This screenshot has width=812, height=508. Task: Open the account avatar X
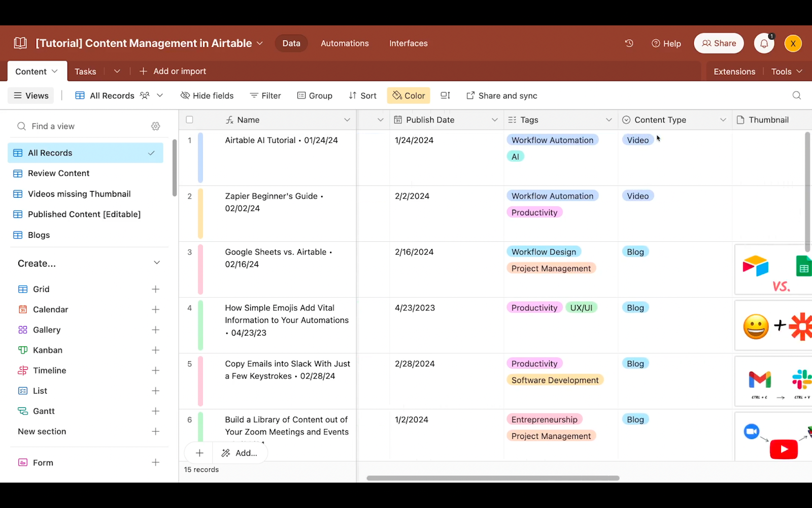tap(793, 43)
